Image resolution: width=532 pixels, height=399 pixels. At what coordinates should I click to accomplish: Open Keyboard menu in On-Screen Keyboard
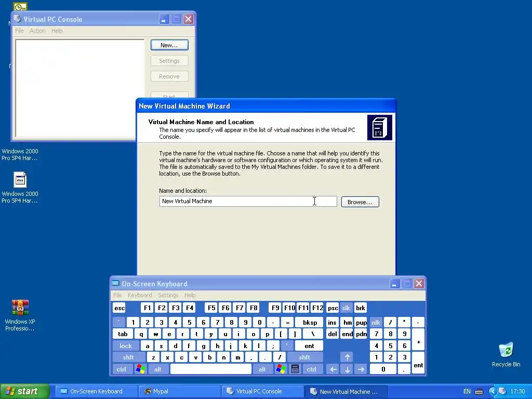click(140, 295)
